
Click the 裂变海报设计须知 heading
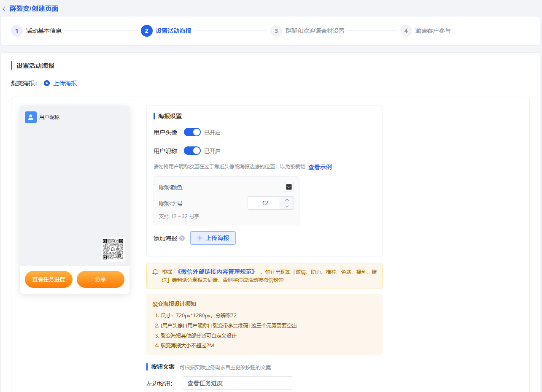pyautogui.click(x=174, y=304)
